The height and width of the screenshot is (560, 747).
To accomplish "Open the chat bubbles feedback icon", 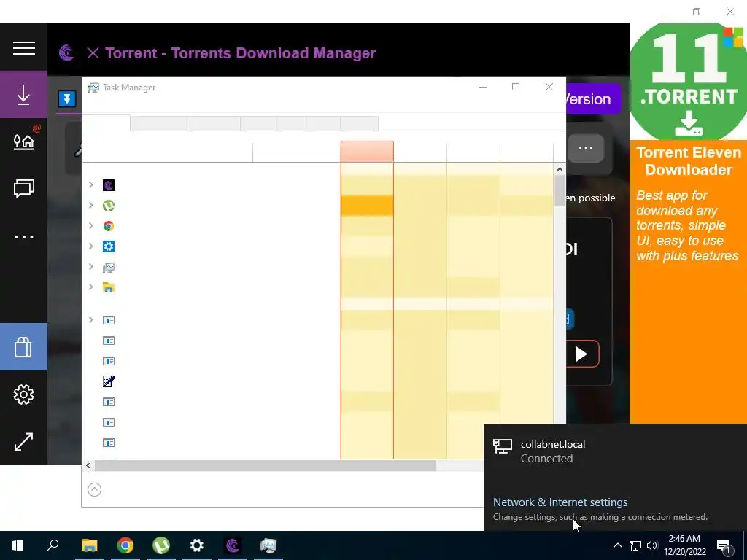I will pos(24,188).
